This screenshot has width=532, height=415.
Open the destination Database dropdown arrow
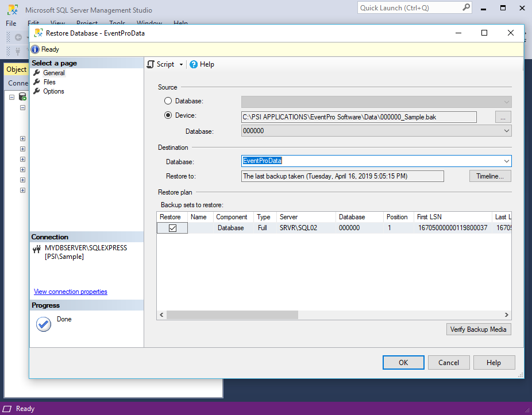[507, 161]
